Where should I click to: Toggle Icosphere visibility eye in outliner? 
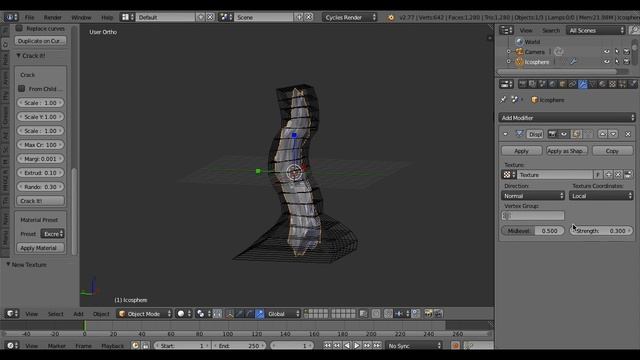pos(607,62)
